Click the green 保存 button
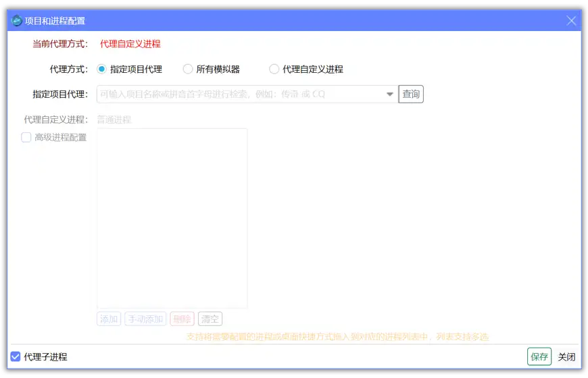The width and height of the screenshot is (588, 378). pyautogui.click(x=539, y=356)
